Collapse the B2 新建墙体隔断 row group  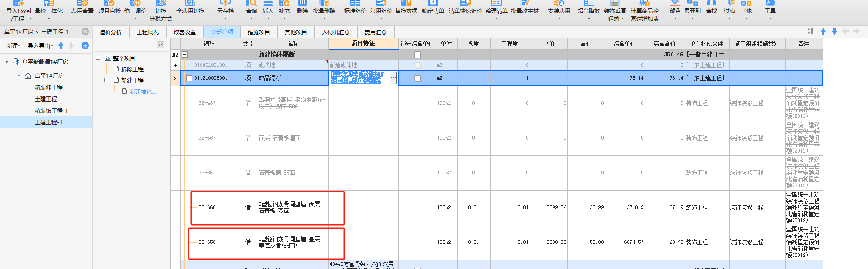[x=184, y=55]
